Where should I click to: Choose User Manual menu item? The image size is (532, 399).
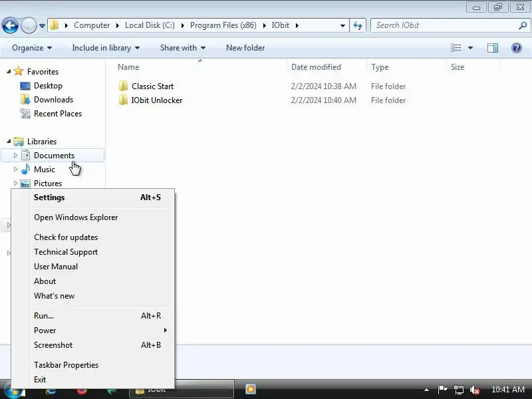click(x=93, y=267)
